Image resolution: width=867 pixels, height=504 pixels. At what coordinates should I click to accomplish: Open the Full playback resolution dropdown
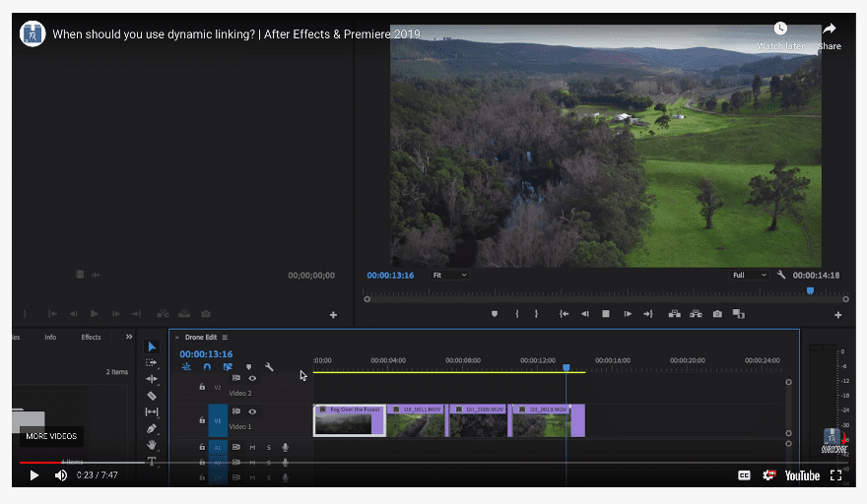749,276
